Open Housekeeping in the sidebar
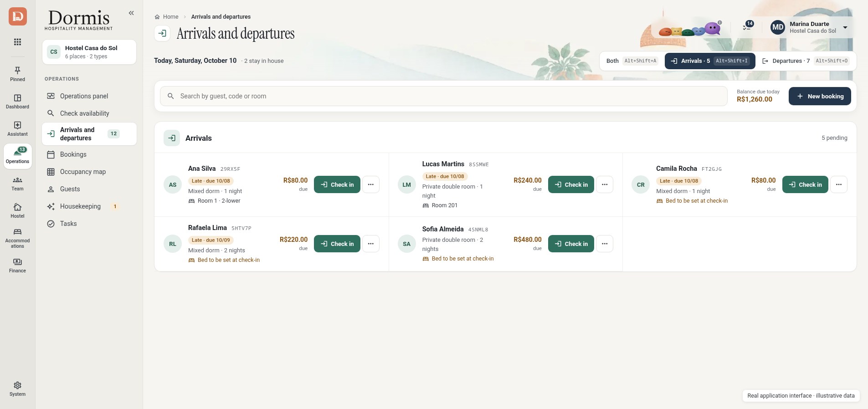Screen dimensions: 868x409 (89, 206)
